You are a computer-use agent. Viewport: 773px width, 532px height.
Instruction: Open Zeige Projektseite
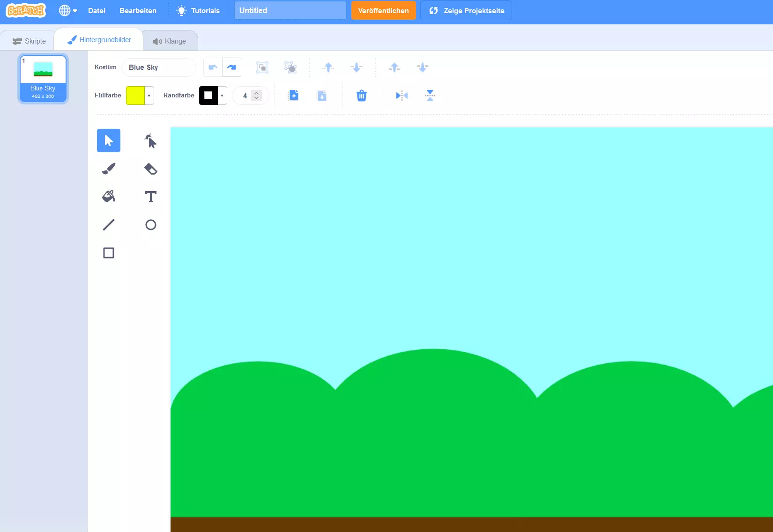tap(466, 10)
